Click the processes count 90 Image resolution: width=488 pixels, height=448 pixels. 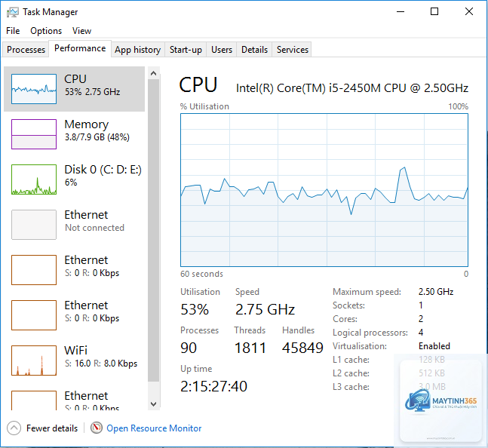point(189,348)
